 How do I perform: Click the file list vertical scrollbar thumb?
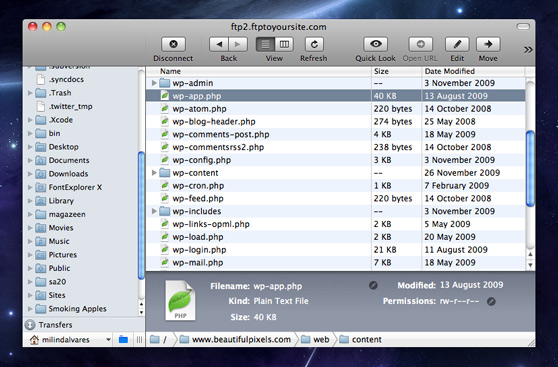click(x=530, y=168)
